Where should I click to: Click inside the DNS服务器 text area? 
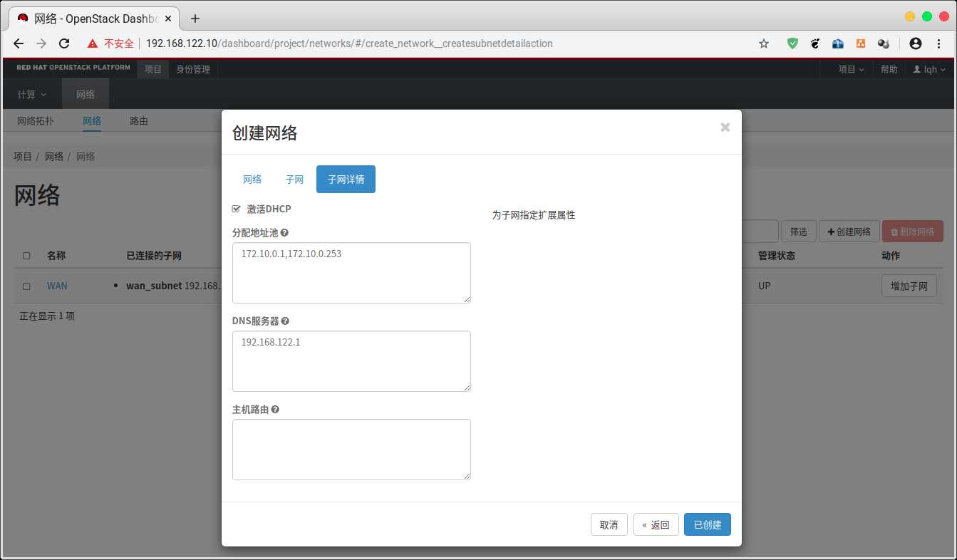pos(351,361)
